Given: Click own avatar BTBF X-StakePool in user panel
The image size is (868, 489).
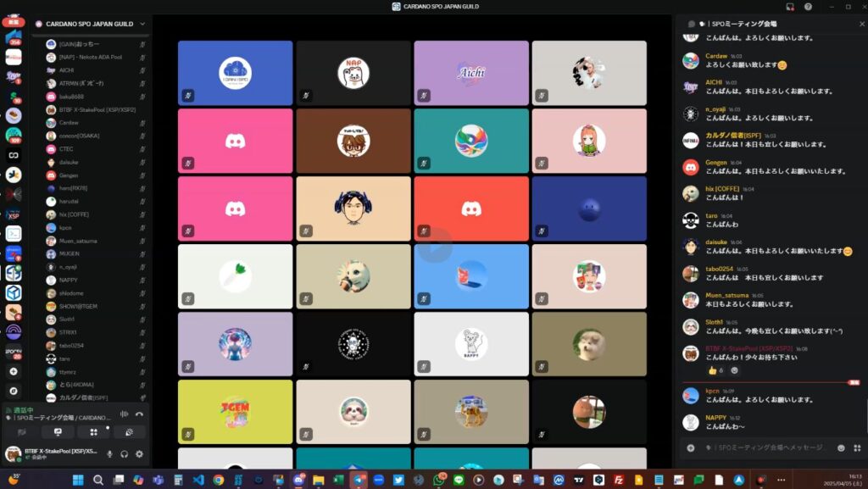Looking at the screenshot, I should pos(13,454).
